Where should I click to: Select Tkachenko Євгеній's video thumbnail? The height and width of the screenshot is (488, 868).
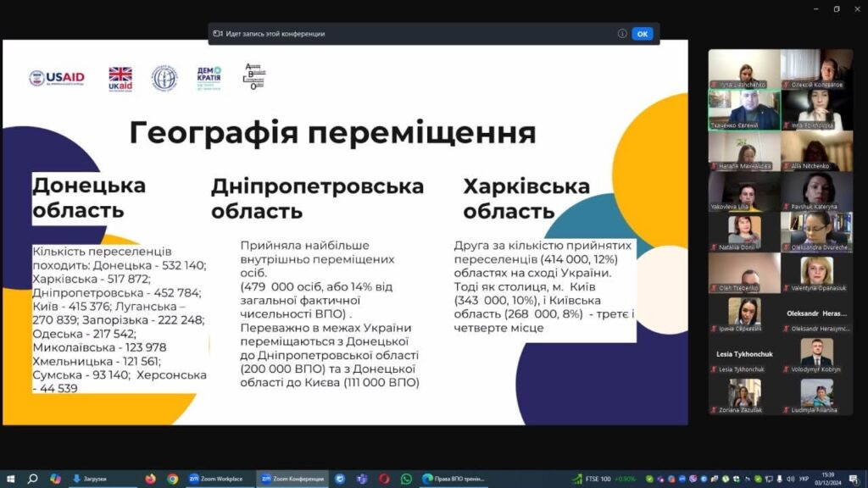click(x=743, y=110)
